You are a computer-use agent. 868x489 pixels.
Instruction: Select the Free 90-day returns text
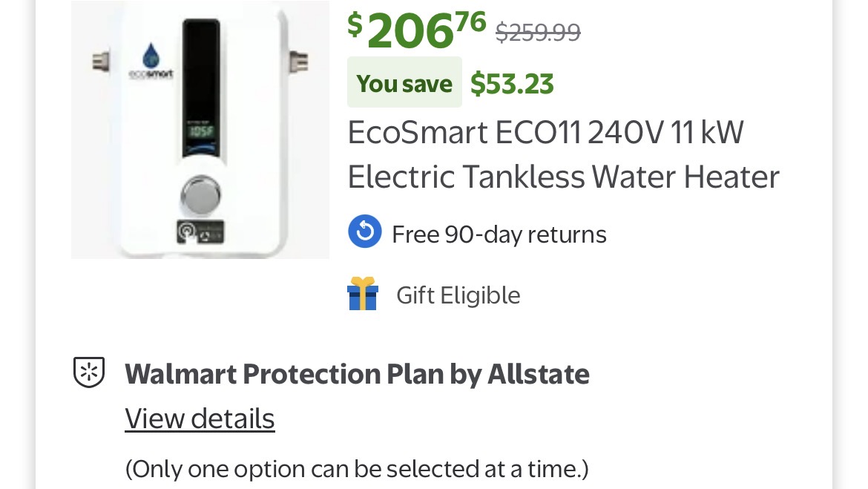[499, 234]
